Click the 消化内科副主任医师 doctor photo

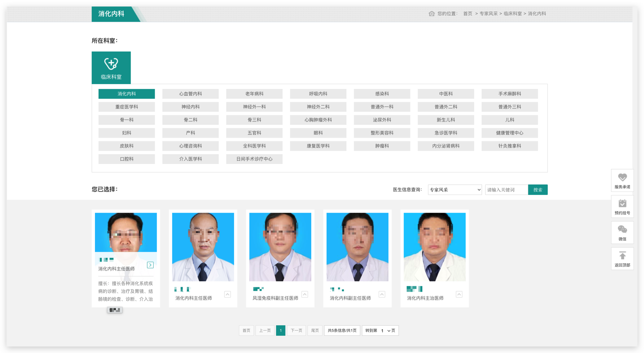357,247
